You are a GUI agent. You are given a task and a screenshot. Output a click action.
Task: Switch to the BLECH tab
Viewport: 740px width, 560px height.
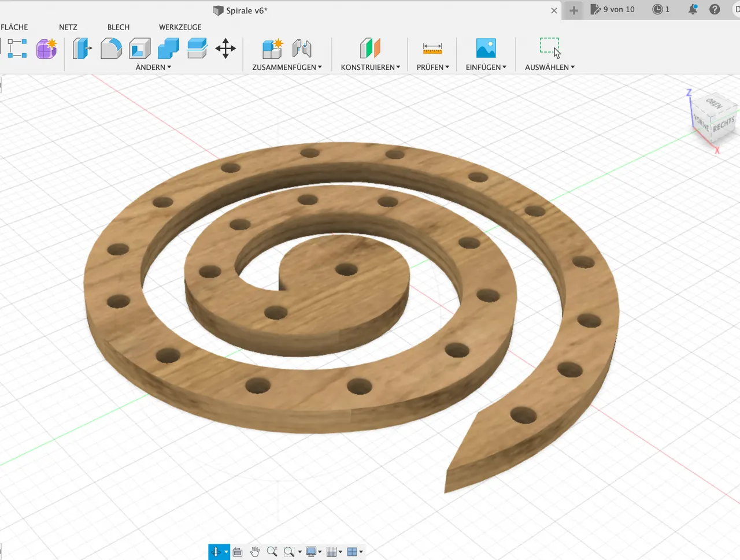point(119,27)
